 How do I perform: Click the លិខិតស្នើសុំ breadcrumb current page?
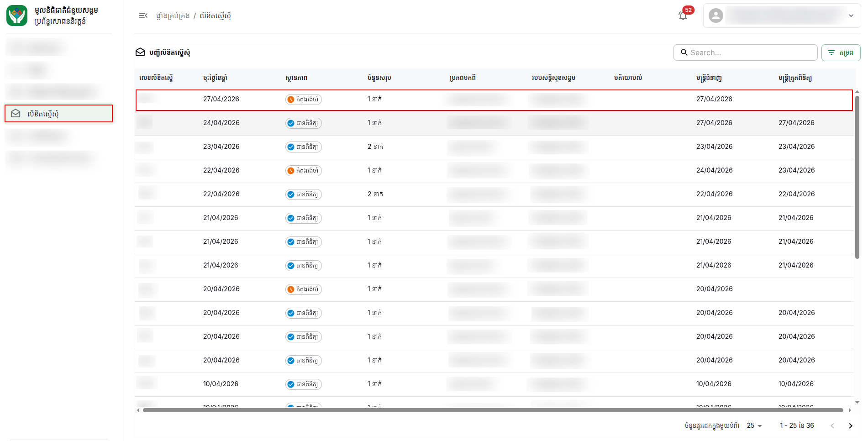[x=216, y=16]
